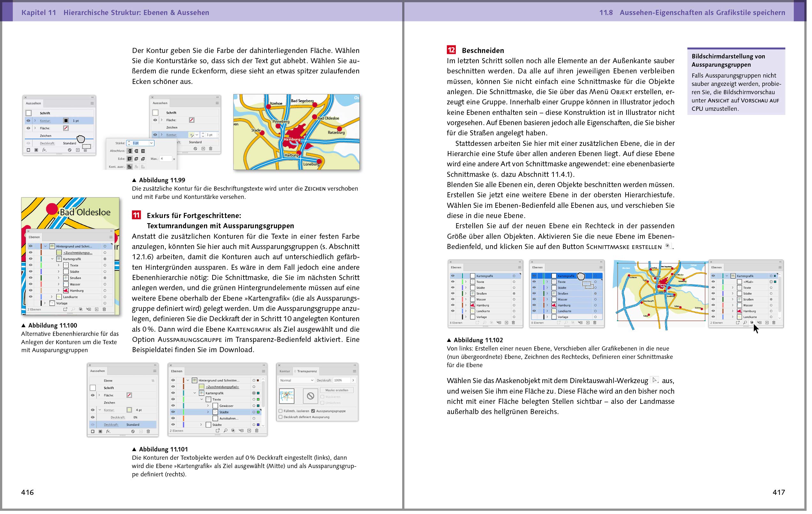Select the butt cap Abschluss icon

[x=130, y=152]
